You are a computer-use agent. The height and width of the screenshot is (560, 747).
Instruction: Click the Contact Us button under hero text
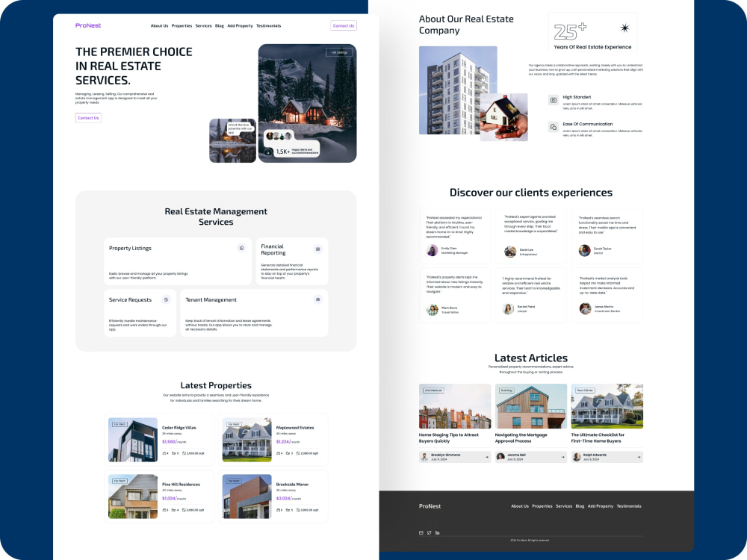coord(88,118)
